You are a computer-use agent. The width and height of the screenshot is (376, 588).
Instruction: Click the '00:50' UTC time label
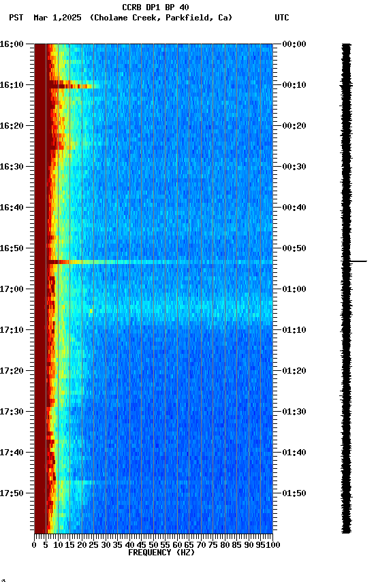pyautogui.click(x=294, y=248)
